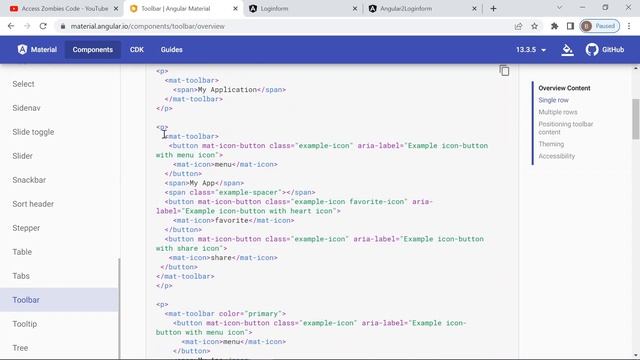Screen dimensions: 640x360
Task: Bookmark this page with the star icon
Action: point(534,26)
